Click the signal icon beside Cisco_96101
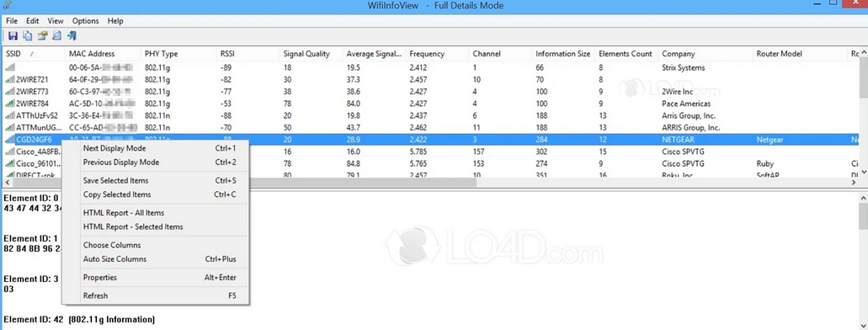The image size is (868, 330). 10,164
